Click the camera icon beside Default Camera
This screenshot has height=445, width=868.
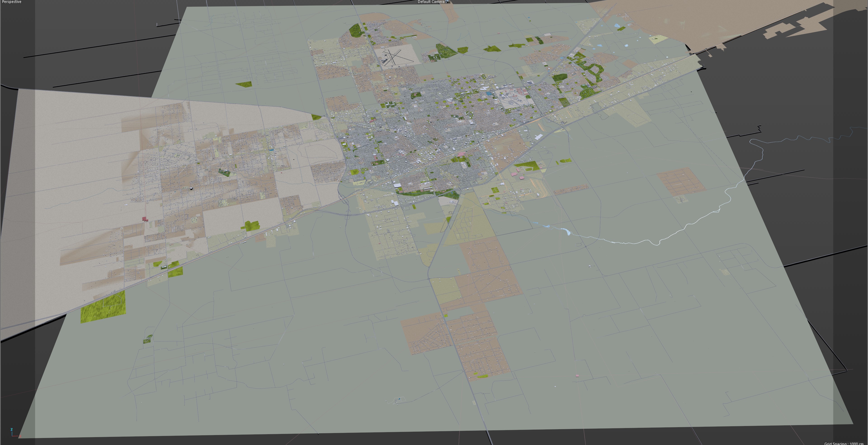click(x=447, y=2)
